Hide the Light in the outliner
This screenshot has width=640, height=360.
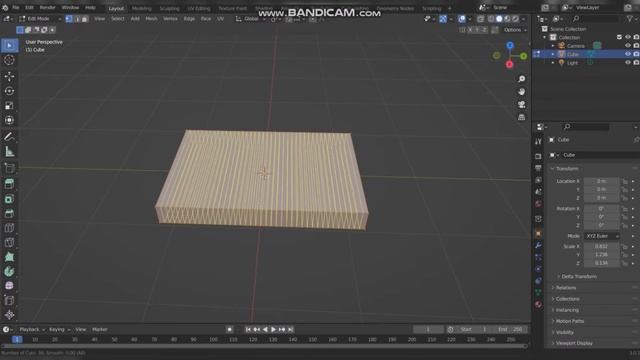click(x=628, y=62)
